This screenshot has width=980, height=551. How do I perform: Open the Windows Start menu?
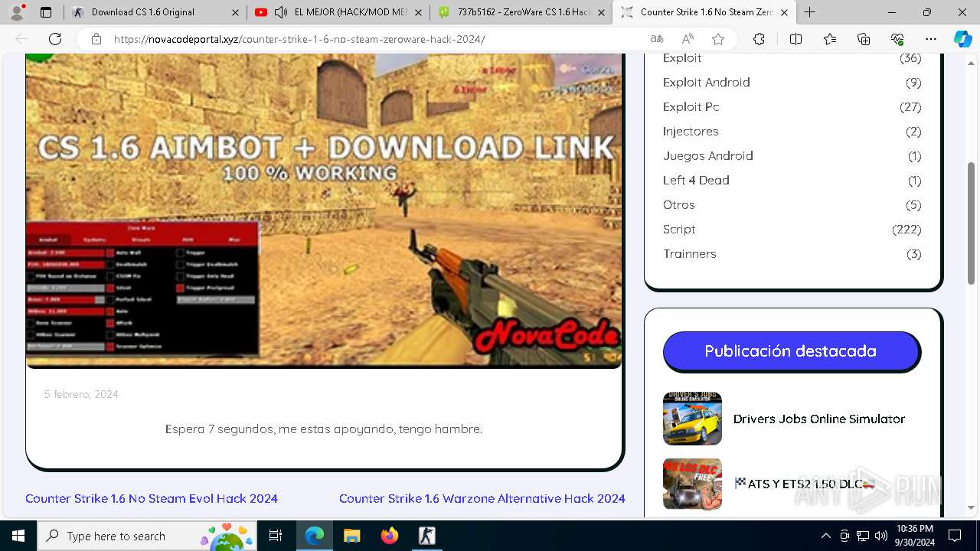coord(18,536)
